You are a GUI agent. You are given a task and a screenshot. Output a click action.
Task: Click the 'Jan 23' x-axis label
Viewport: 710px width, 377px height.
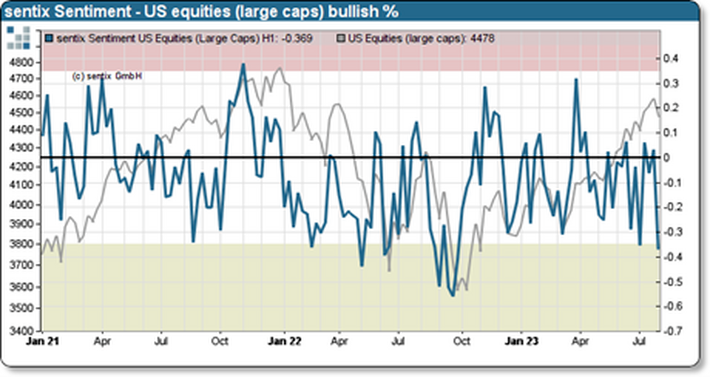(x=521, y=340)
